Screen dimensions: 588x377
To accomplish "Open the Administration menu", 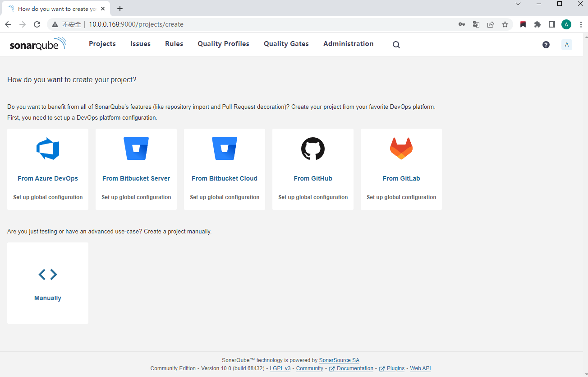I will pyautogui.click(x=349, y=44).
